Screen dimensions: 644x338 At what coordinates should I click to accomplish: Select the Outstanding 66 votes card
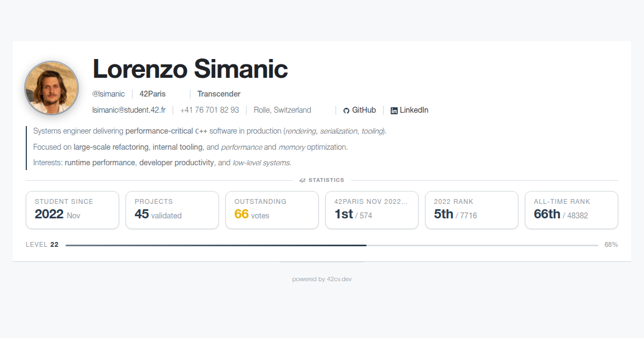pos(272,210)
